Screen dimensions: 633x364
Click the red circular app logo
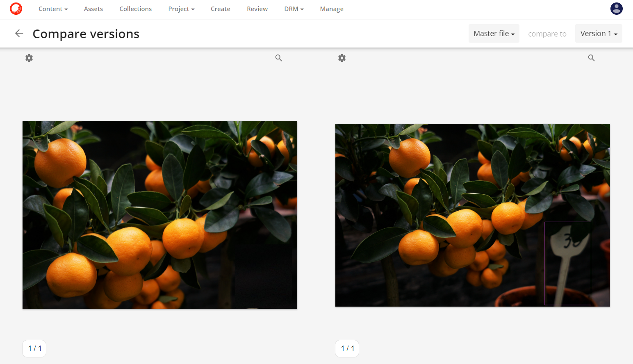pyautogui.click(x=16, y=9)
